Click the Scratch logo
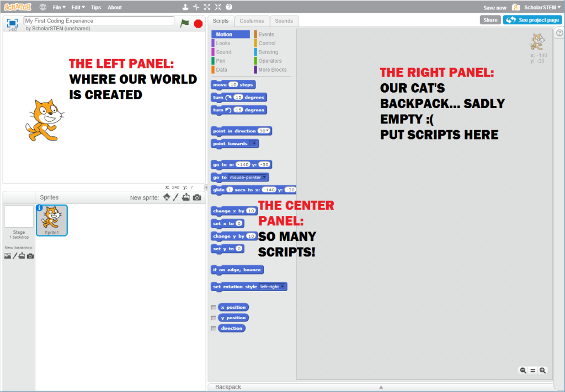The height and width of the screenshot is (392, 565). [x=18, y=7]
